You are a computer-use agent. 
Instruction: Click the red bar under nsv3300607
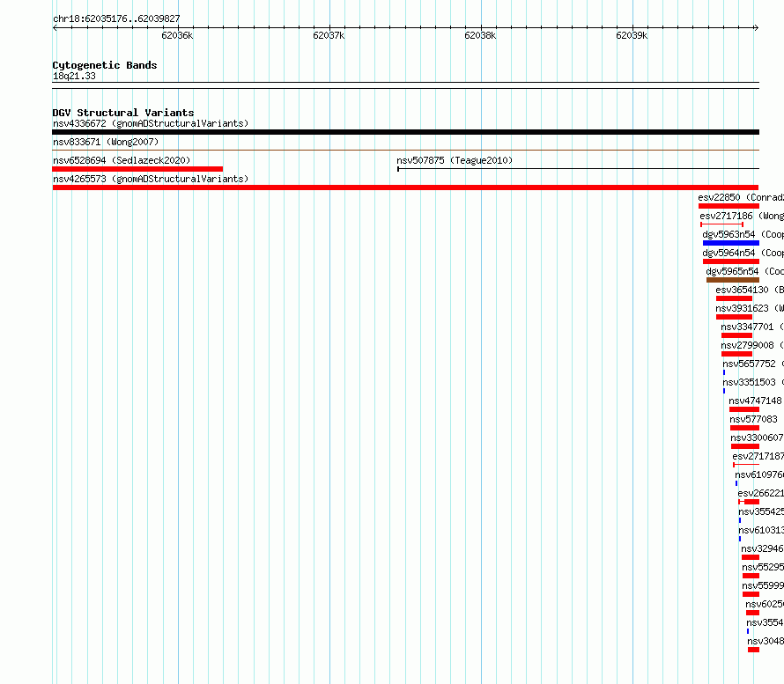point(745,446)
